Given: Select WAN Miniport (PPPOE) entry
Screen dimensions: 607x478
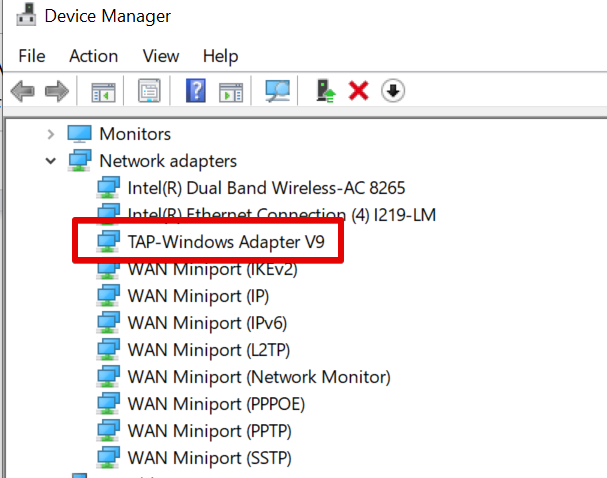Looking at the screenshot, I should click(216, 404).
